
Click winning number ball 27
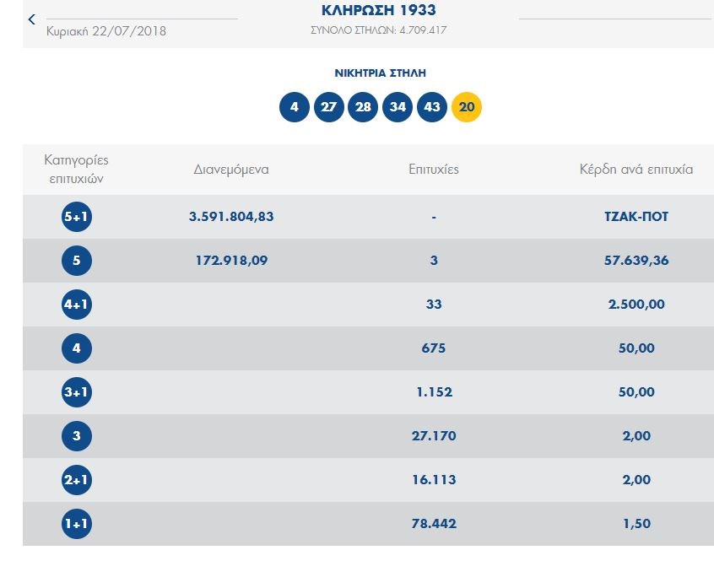(328, 107)
